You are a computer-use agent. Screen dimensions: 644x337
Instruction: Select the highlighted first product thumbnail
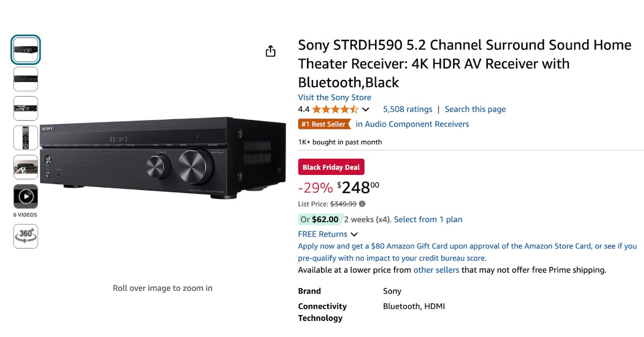tap(25, 49)
